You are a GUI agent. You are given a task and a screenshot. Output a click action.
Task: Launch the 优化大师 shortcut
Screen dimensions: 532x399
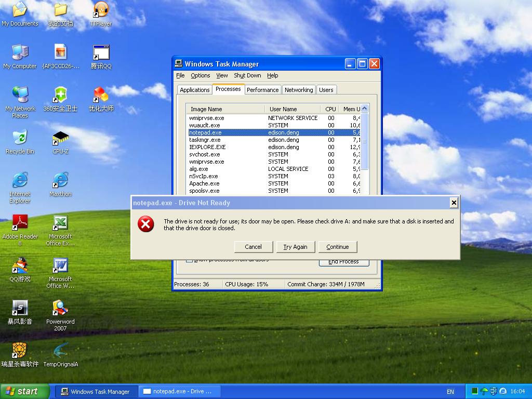pyautogui.click(x=101, y=99)
